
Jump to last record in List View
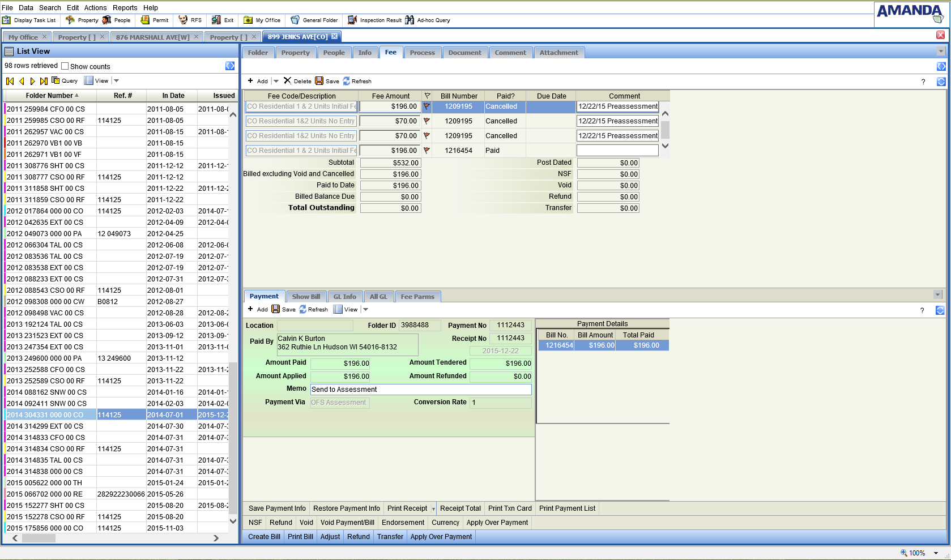click(44, 81)
